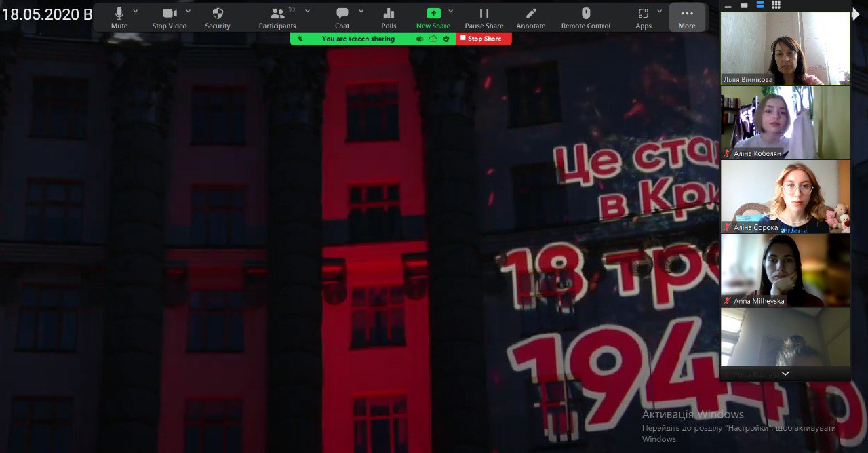Open the More menu with three dots

click(x=687, y=18)
